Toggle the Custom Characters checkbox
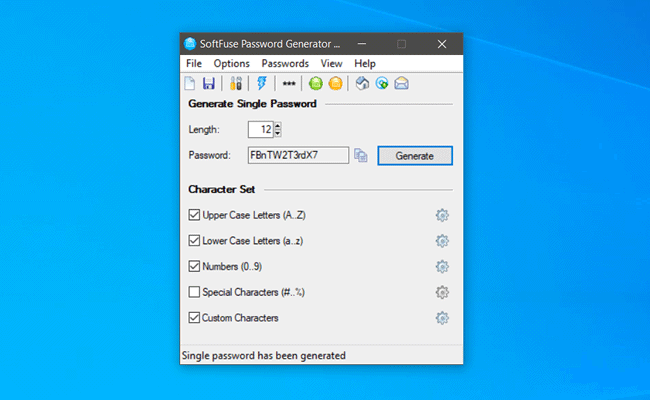The width and height of the screenshot is (650, 400). 194,318
